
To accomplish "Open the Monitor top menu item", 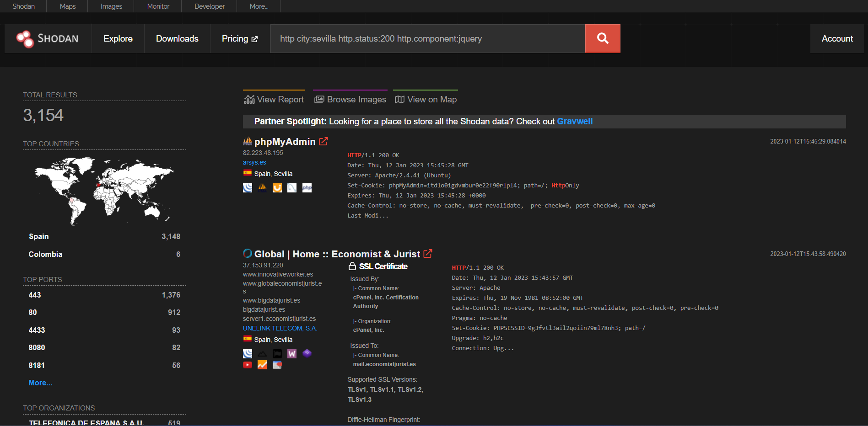I will 158,6.
